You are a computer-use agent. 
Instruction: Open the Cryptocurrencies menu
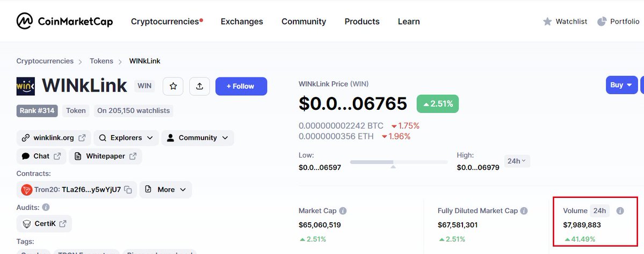pos(165,22)
